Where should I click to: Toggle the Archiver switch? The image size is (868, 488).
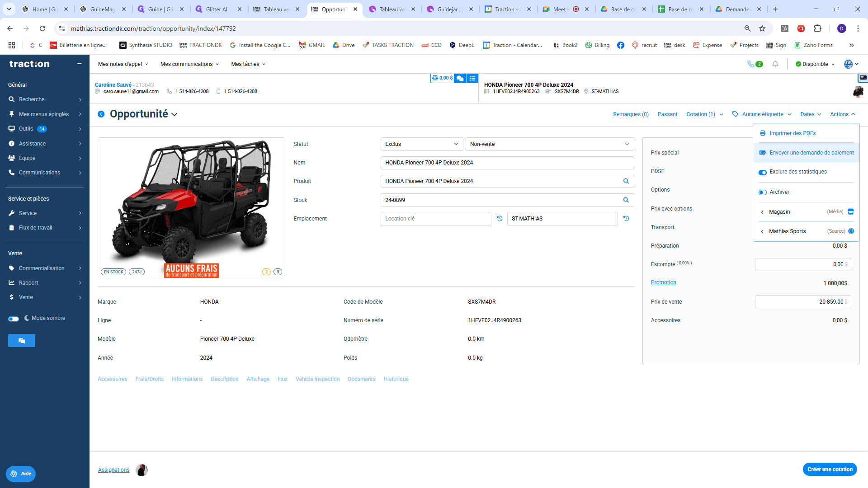763,192
